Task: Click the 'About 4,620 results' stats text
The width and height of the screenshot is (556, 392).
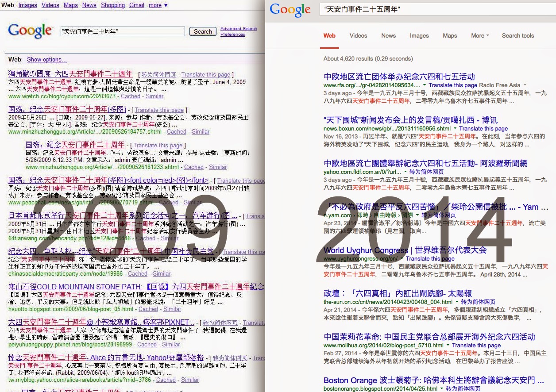Action: 368,58
